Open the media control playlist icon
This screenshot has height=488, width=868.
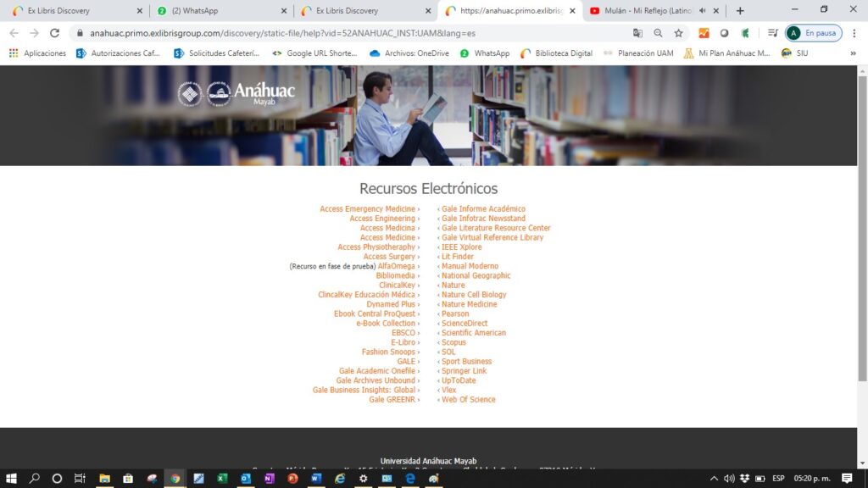pos(772,33)
